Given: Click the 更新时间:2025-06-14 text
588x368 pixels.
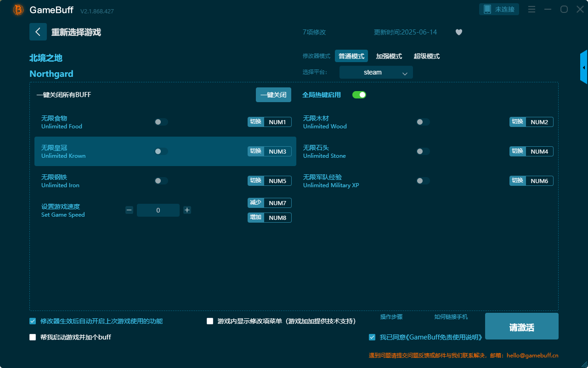Looking at the screenshot, I should pyautogui.click(x=406, y=32).
